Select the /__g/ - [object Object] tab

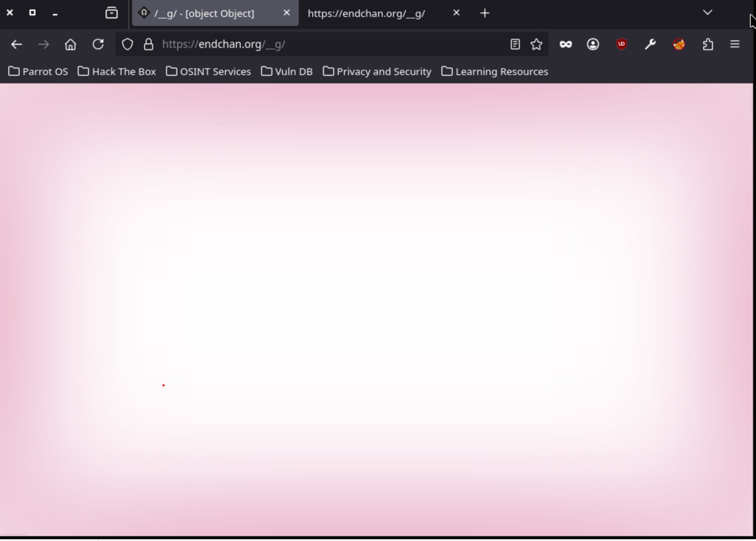(x=204, y=14)
